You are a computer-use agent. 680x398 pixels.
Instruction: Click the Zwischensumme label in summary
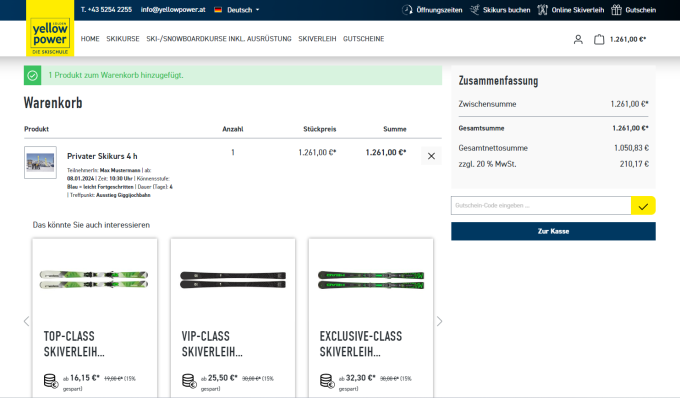[x=487, y=104]
